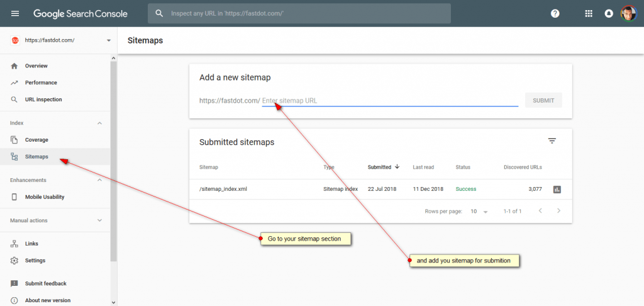
Task: Click the fastdot property favicon
Action: point(15,40)
